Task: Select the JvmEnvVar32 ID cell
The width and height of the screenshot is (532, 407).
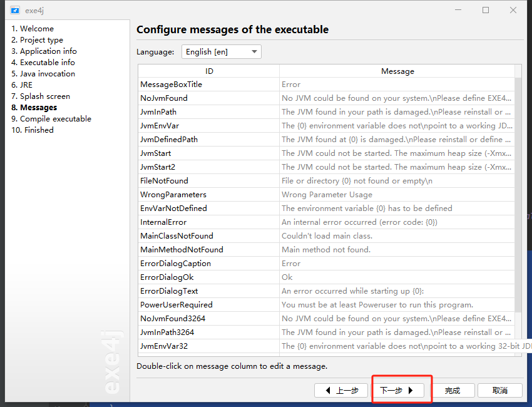Action: tap(208, 346)
